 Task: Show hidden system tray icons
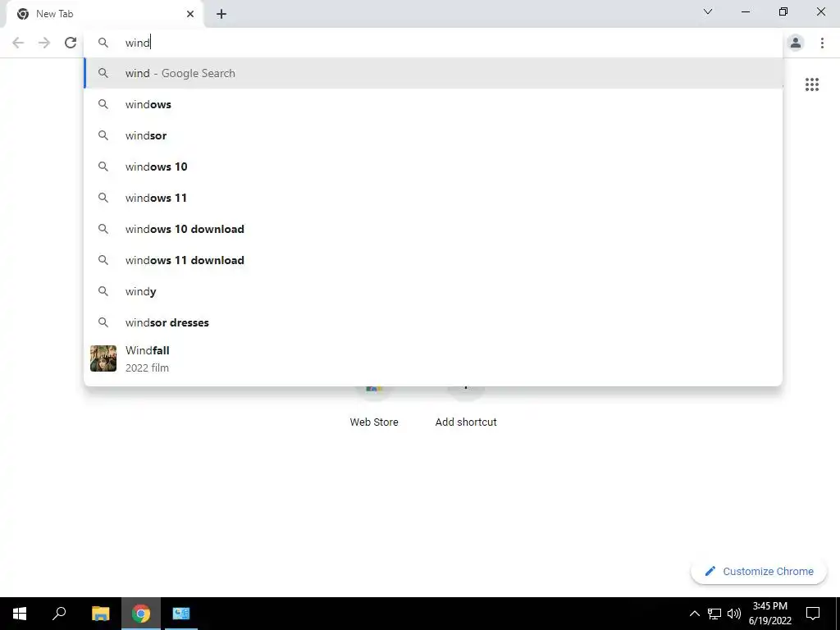[x=694, y=614]
